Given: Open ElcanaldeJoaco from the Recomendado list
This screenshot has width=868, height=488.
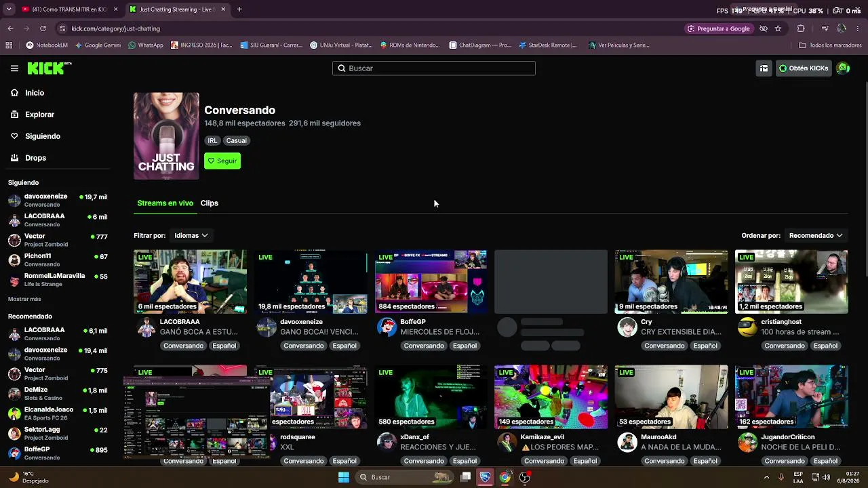Looking at the screenshot, I should point(58,413).
